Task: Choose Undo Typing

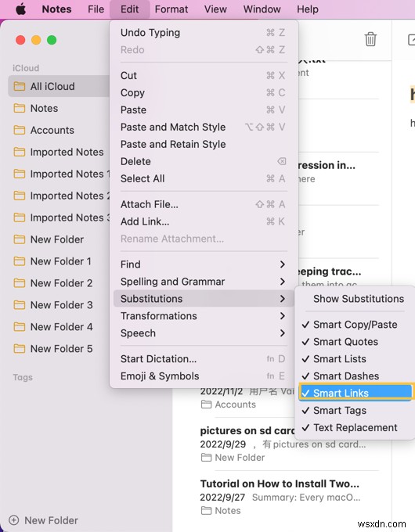Action: tap(204, 33)
